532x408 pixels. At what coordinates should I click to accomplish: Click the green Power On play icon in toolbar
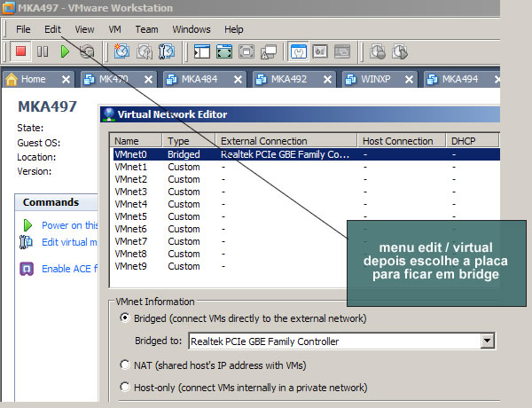[65, 51]
